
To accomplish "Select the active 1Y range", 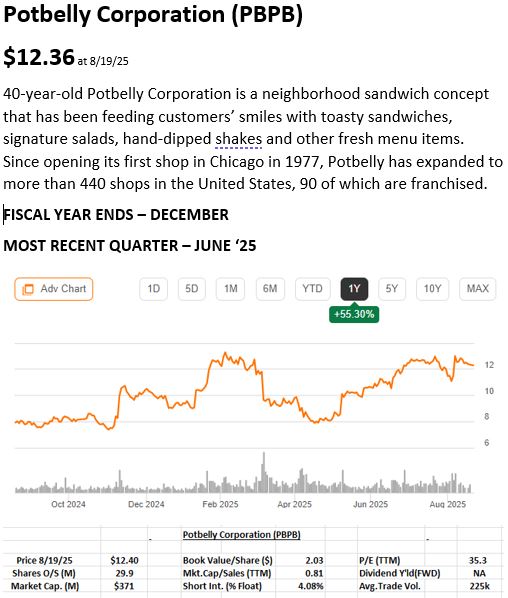I will pos(354,289).
